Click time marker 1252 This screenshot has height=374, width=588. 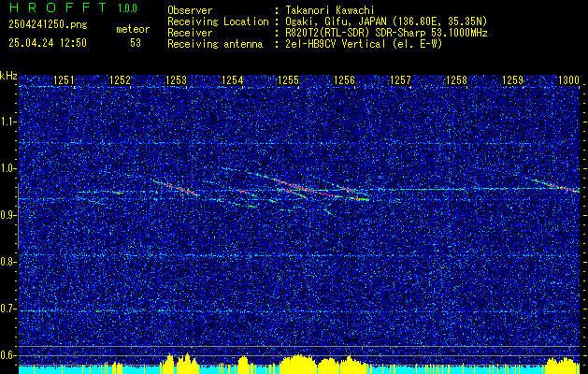point(120,79)
